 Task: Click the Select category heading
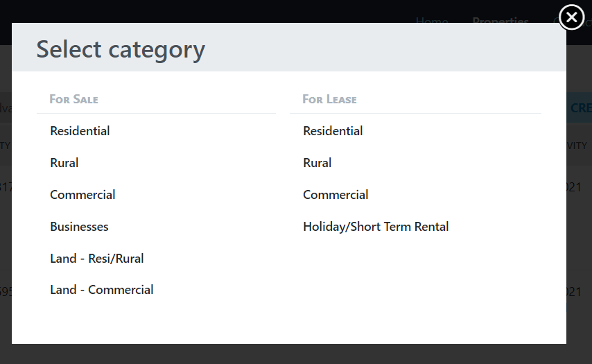[x=121, y=49]
